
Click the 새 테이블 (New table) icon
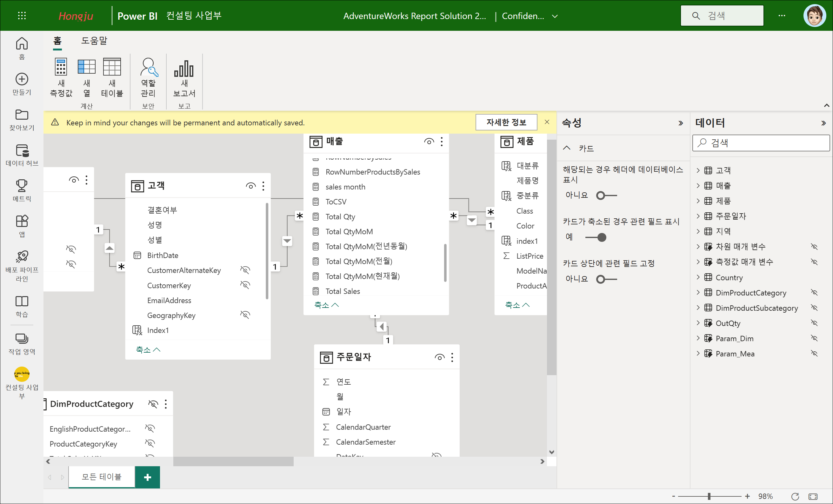(x=112, y=68)
